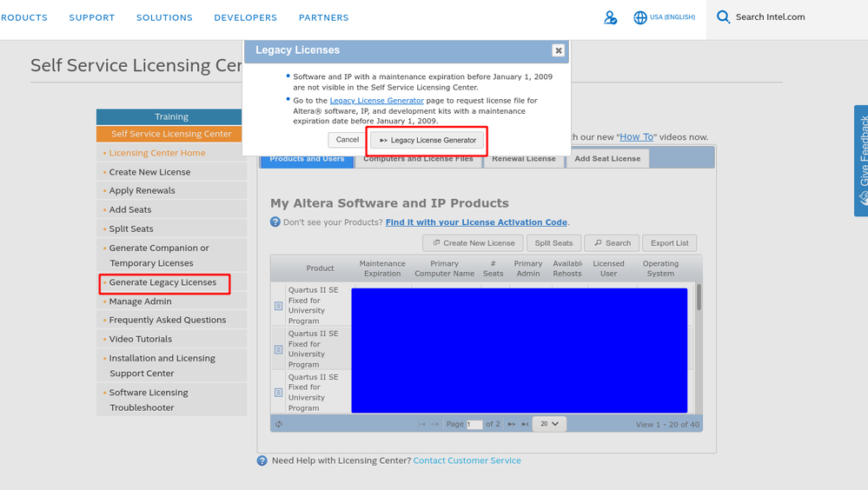Viewport: 868px width, 490px height.
Task: Switch to the Add Seat License tab
Action: tap(607, 158)
